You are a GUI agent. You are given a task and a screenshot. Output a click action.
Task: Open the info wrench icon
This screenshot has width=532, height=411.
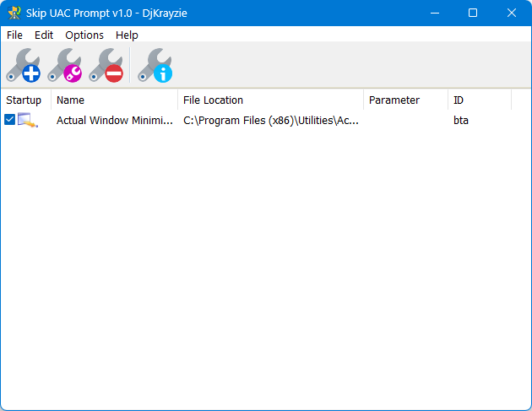(155, 65)
